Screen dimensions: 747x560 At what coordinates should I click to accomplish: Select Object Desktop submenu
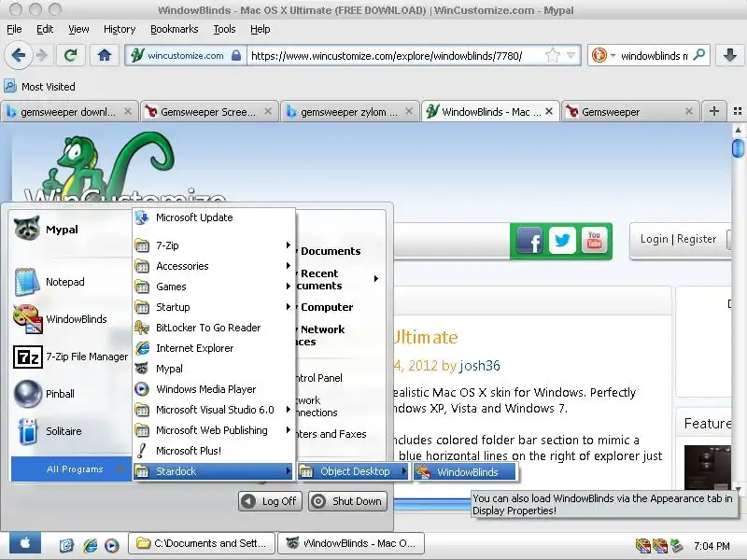tap(354, 471)
